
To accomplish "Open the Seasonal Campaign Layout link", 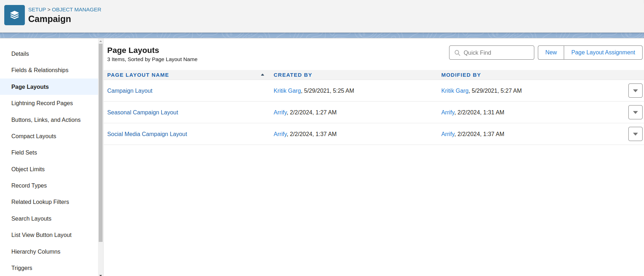I will tap(143, 112).
